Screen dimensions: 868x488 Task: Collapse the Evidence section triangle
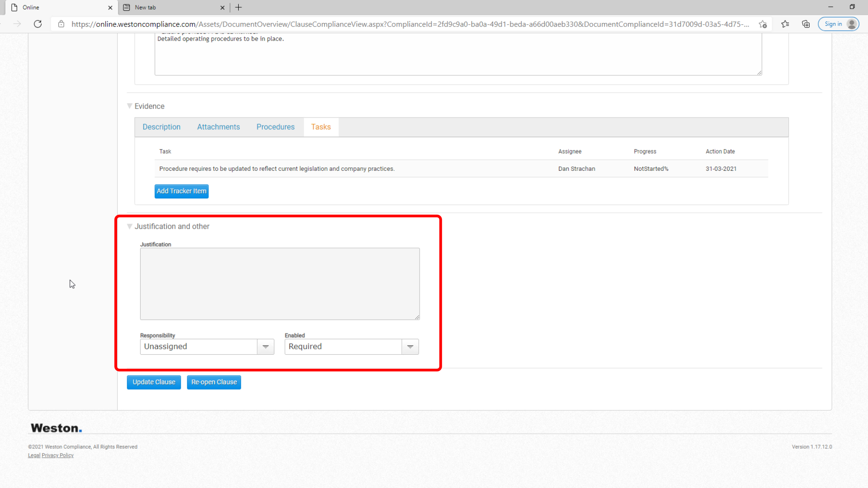click(130, 106)
